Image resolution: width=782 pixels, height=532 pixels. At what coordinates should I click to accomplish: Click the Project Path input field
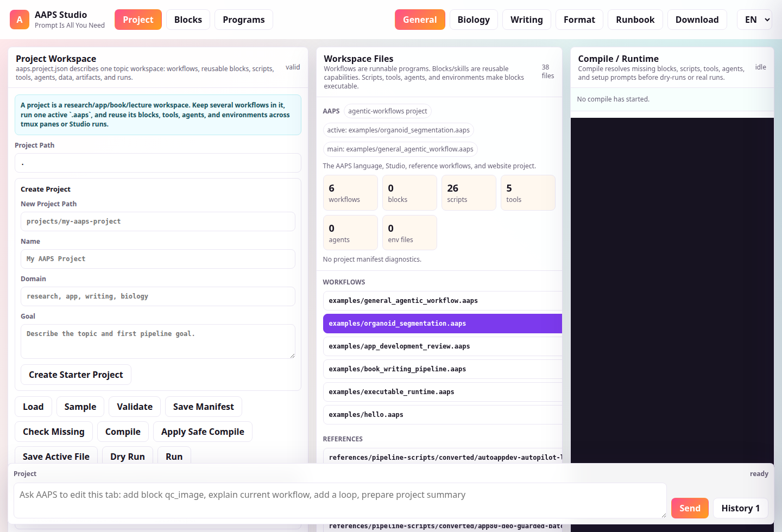[158, 163]
